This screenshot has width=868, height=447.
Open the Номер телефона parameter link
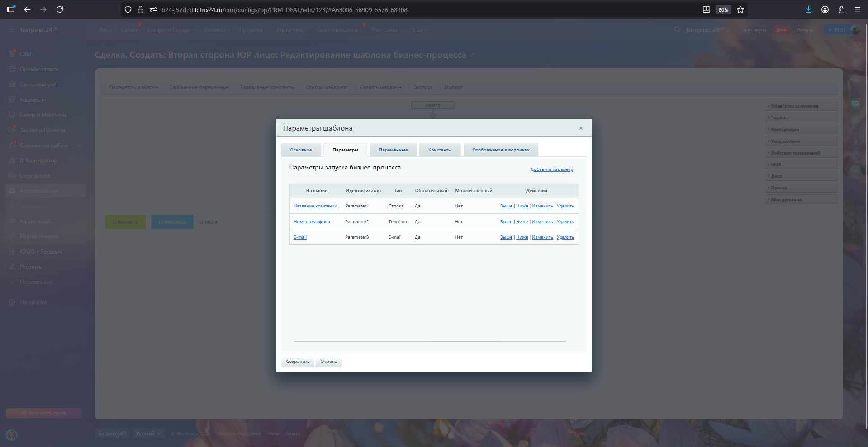(312, 222)
